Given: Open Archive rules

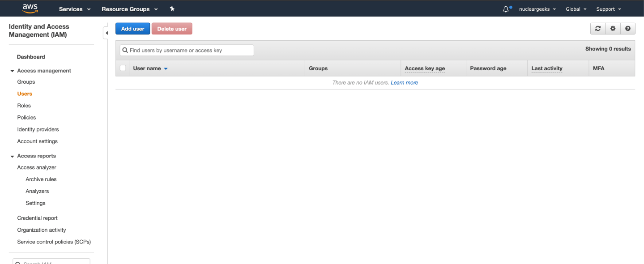Looking at the screenshot, I should 41,179.
